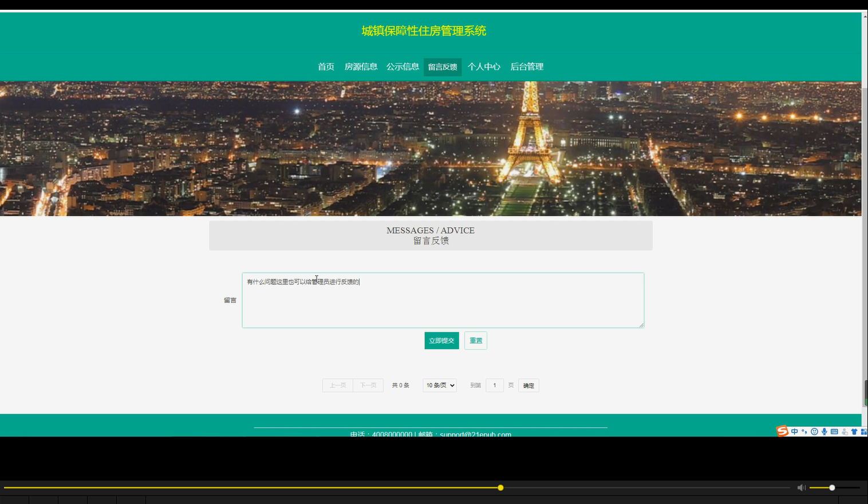Click the Eiffel Tower banner image

click(x=431, y=149)
